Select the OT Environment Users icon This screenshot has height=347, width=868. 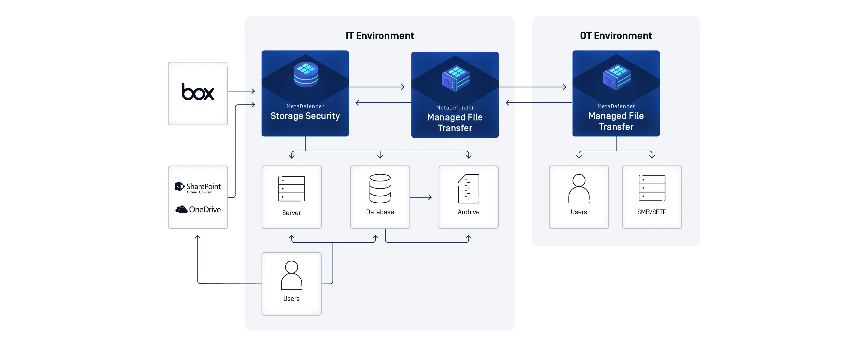tap(579, 189)
